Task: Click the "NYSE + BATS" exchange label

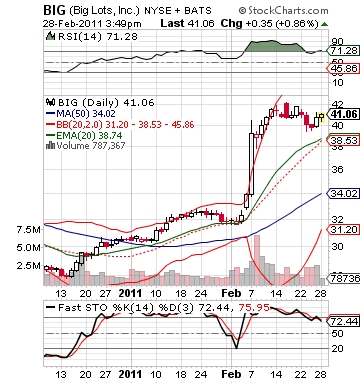Action: [x=178, y=11]
